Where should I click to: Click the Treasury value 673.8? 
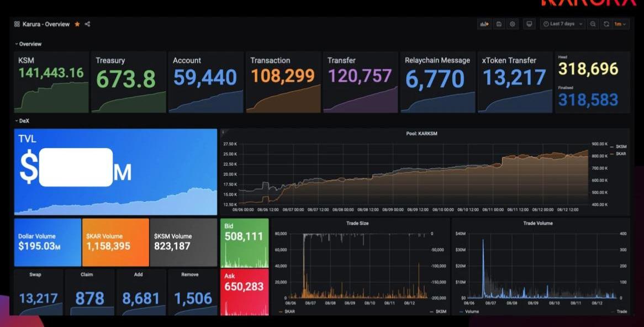(126, 79)
